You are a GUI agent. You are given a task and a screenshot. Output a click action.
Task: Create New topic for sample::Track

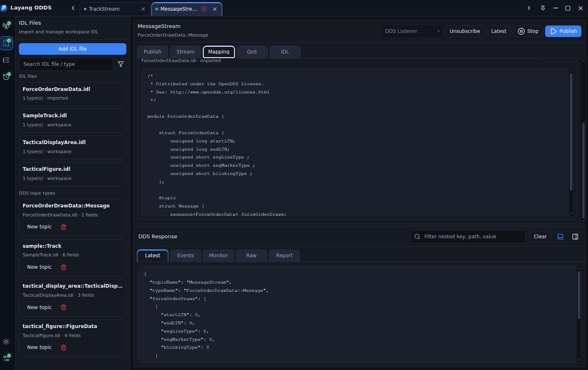(x=40, y=267)
